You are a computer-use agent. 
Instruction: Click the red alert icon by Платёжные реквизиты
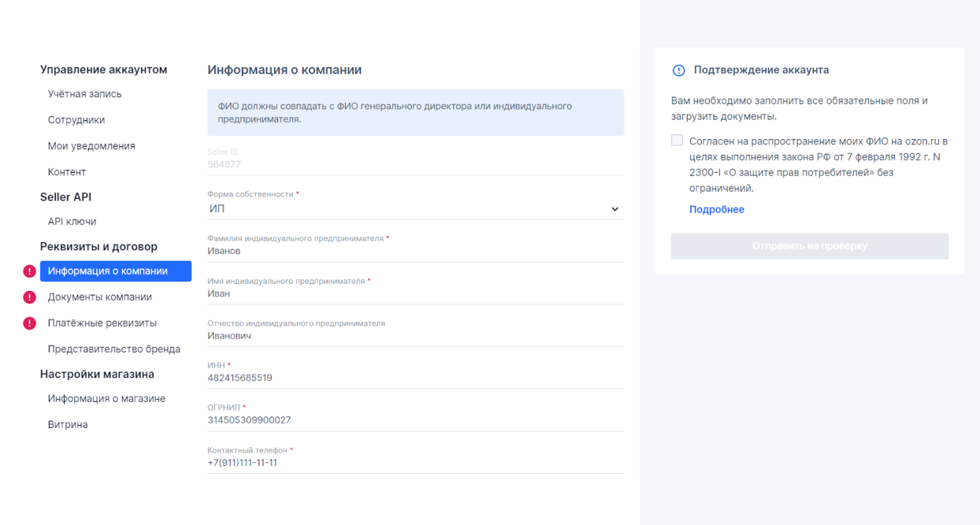point(30,323)
